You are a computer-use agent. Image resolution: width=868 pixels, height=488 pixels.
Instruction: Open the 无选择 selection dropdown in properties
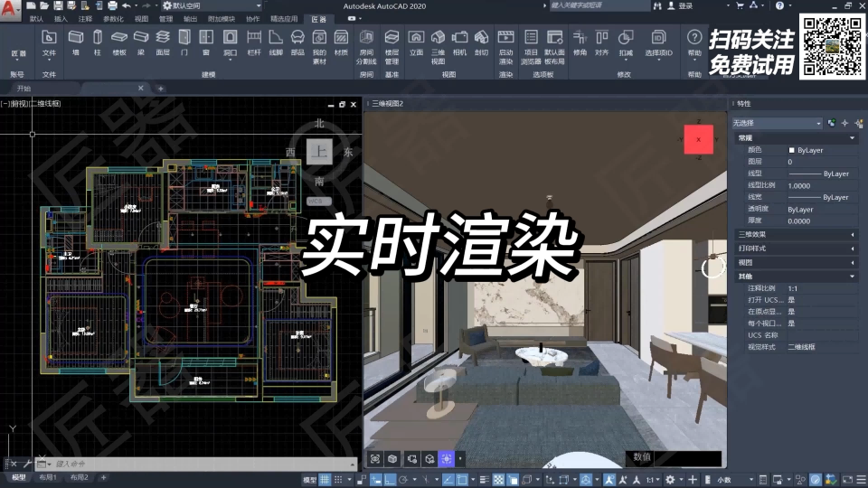[777, 123]
